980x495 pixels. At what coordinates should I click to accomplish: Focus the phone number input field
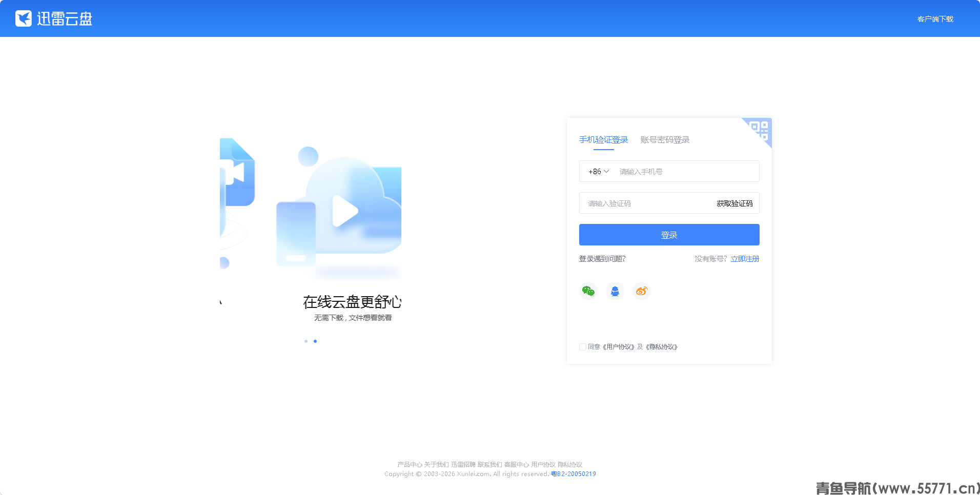click(687, 172)
